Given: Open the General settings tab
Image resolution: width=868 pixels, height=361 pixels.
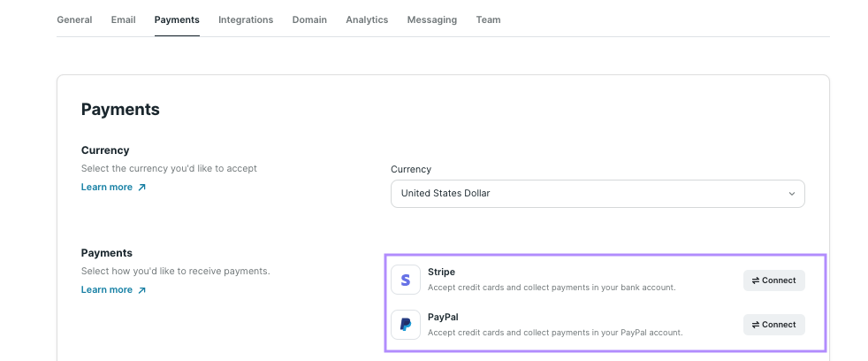Looking at the screenshot, I should click(x=74, y=19).
